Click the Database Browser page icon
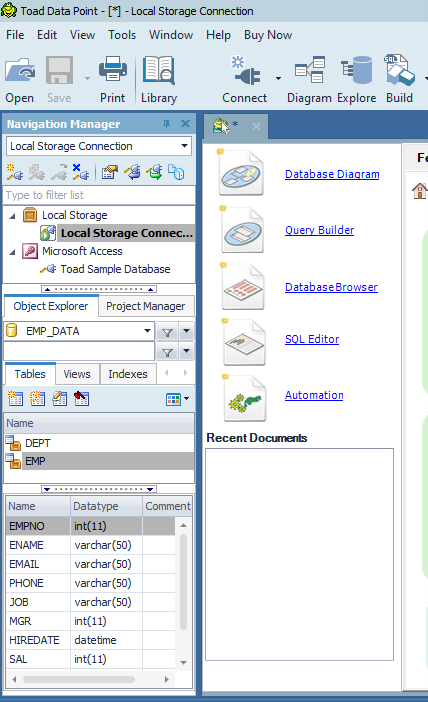Viewport: 428px width, 702px height. 243,287
